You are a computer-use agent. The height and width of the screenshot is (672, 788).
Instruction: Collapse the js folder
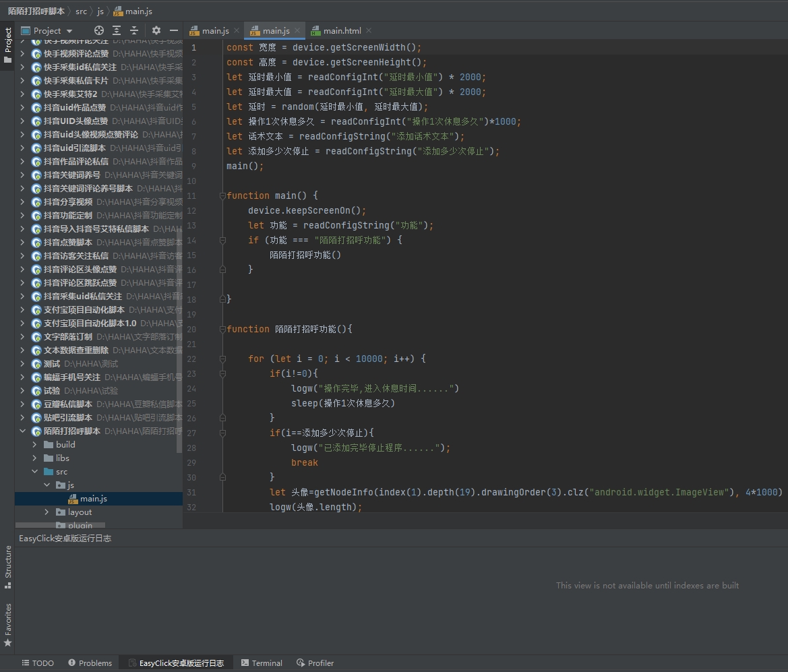pyautogui.click(x=47, y=485)
